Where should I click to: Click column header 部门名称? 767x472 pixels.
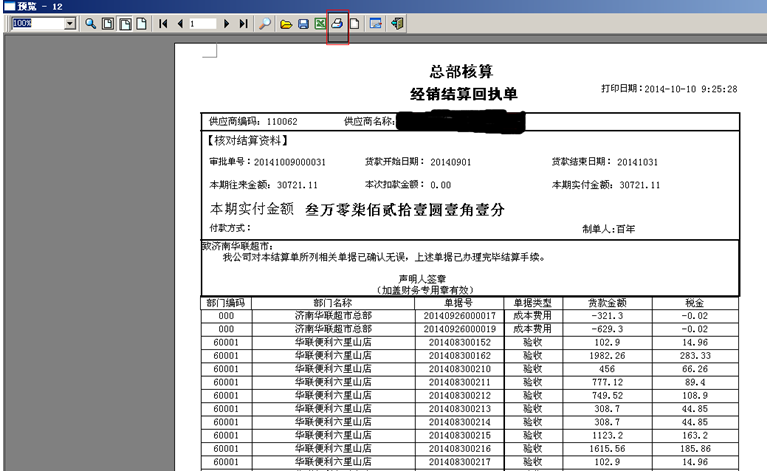(333, 302)
